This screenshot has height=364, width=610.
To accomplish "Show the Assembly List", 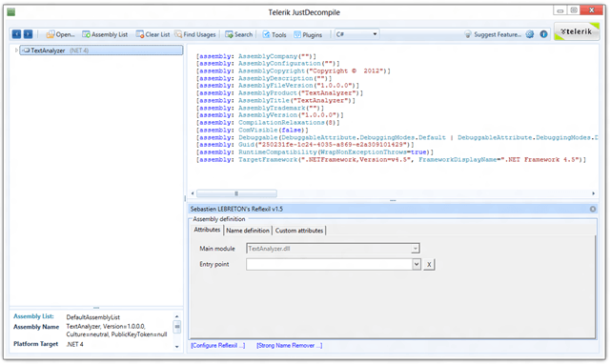I will (105, 34).
